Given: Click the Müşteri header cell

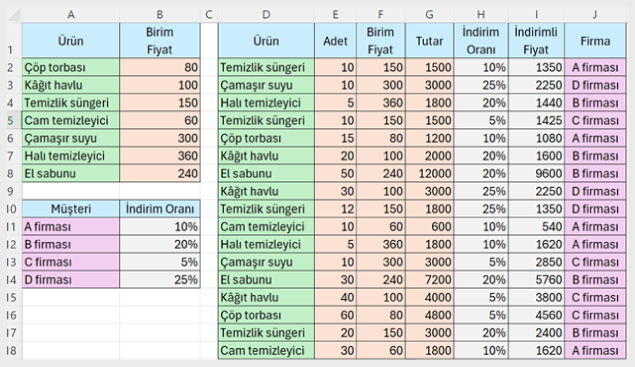Looking at the screenshot, I should click(71, 209).
